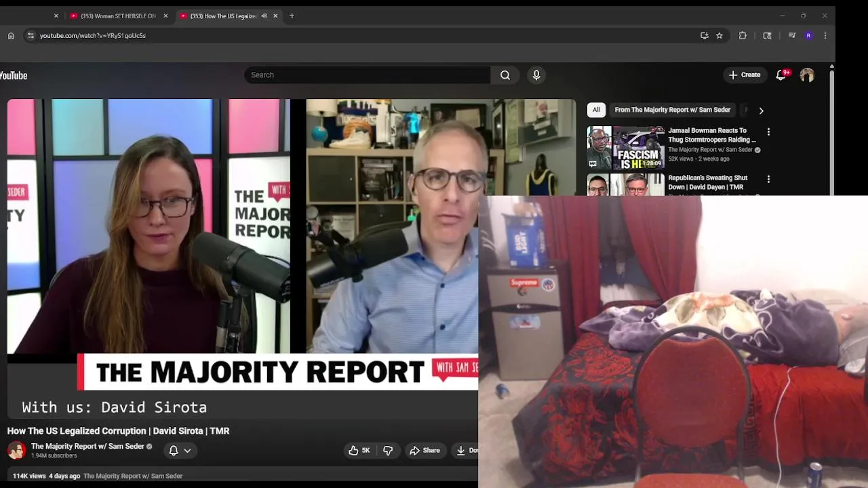Click 'The Majority Report w/ Sam Seder' under Bowman video
Viewport: 868px width, 488px height.
[710, 150]
